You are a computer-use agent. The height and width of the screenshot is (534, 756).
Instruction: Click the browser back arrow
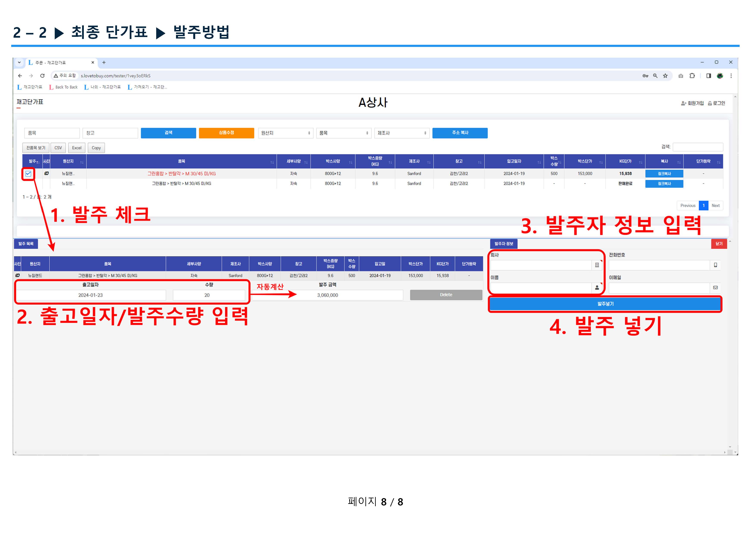click(20, 76)
